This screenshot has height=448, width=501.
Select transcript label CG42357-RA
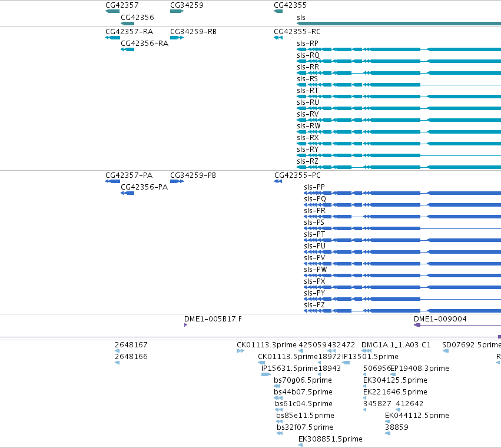pyautogui.click(x=129, y=32)
